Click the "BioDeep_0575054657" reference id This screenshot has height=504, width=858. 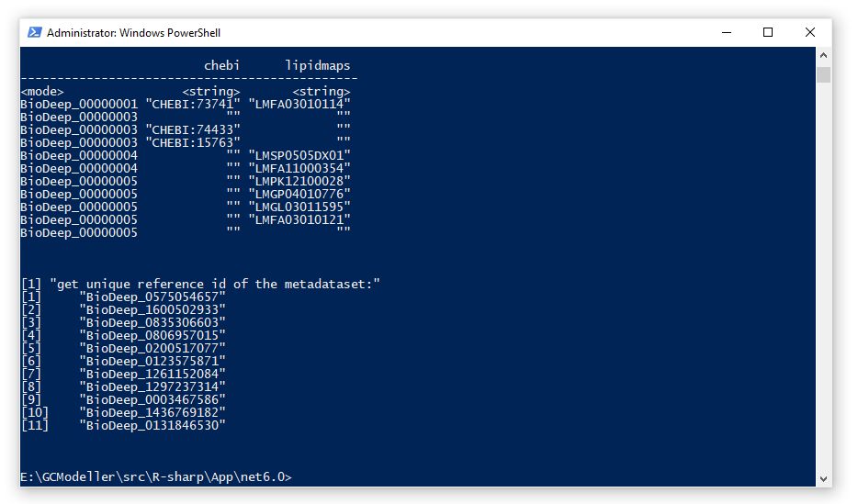coord(152,297)
